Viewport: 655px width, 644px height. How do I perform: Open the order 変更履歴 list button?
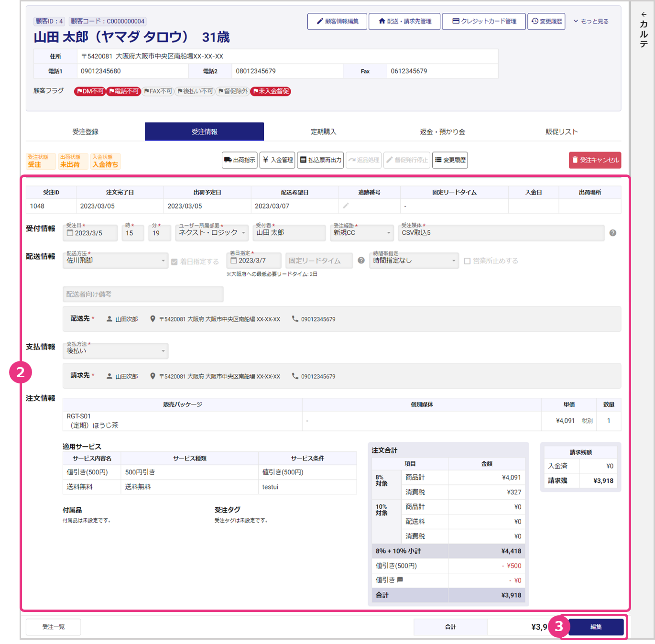click(450, 160)
